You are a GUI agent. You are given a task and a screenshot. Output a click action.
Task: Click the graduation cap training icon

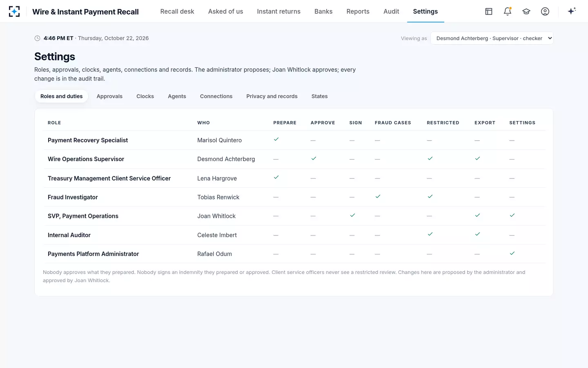pos(526,11)
